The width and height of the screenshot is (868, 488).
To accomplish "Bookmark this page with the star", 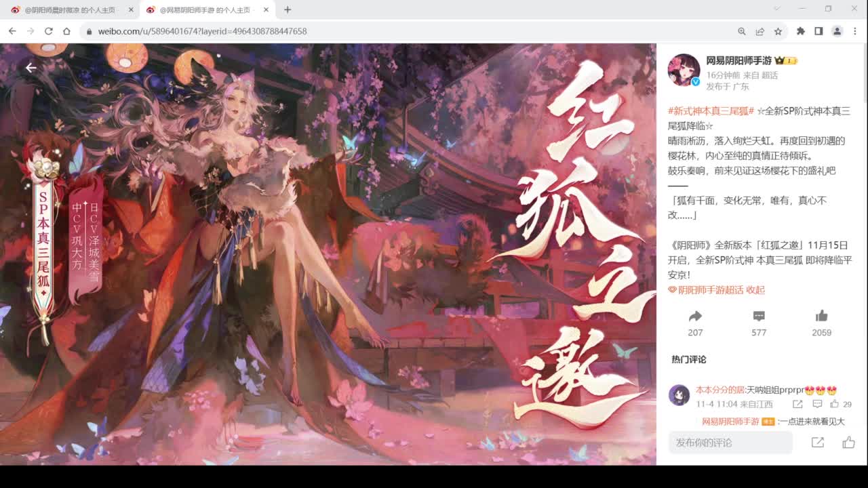I will 778,31.
